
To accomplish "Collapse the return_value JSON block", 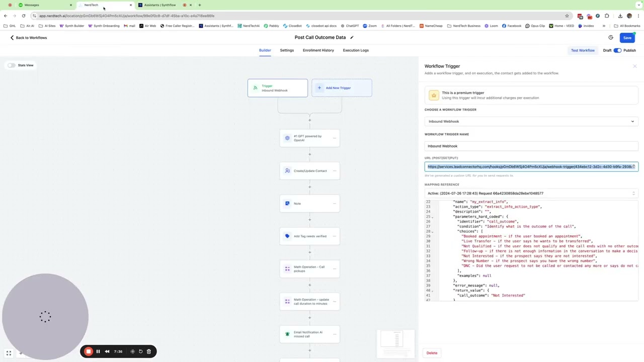I will [432, 291].
